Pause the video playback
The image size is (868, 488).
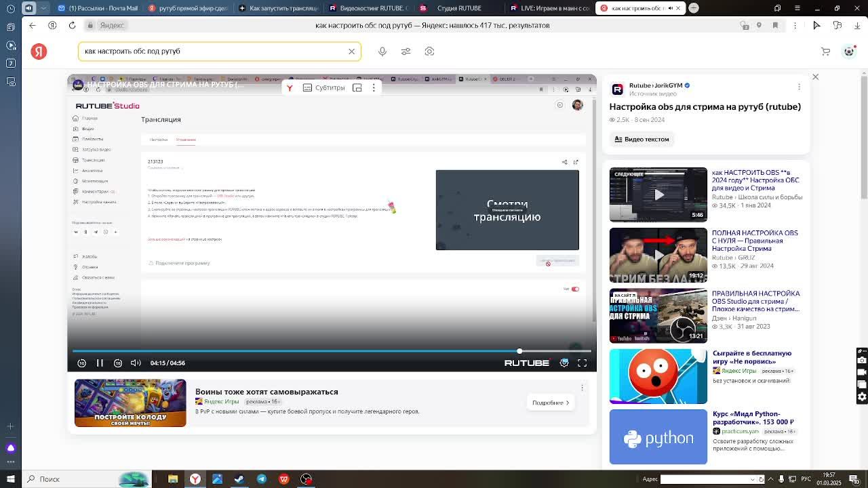pos(100,363)
